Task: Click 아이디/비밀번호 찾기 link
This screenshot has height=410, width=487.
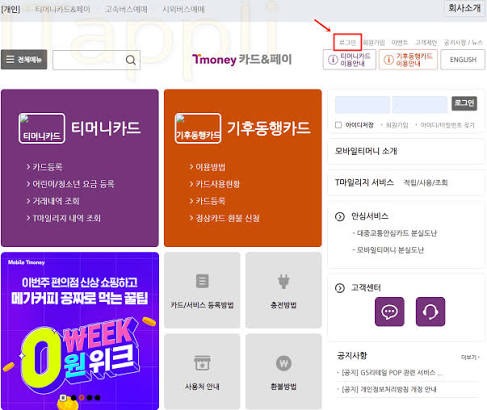Action: (x=447, y=125)
